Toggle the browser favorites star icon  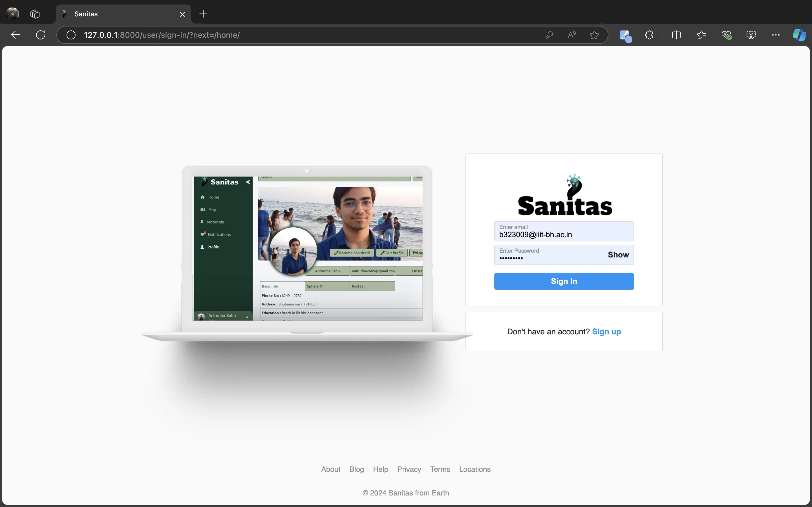pyautogui.click(x=594, y=35)
